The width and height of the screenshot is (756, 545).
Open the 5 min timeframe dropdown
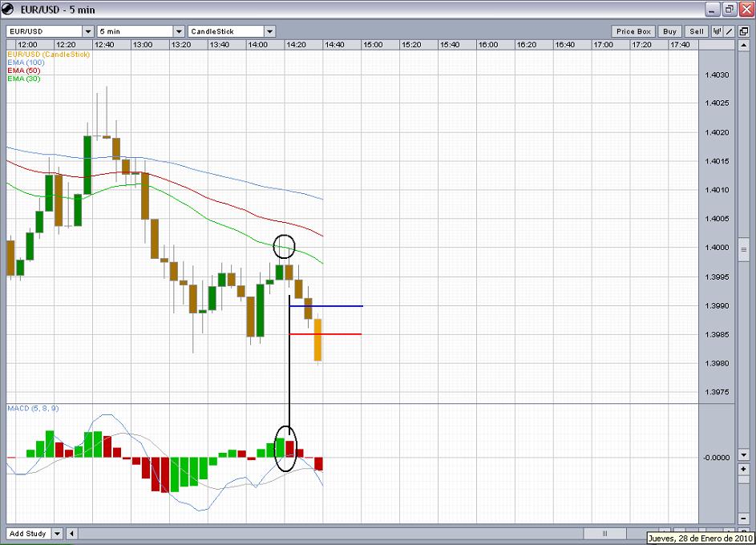coord(179,31)
